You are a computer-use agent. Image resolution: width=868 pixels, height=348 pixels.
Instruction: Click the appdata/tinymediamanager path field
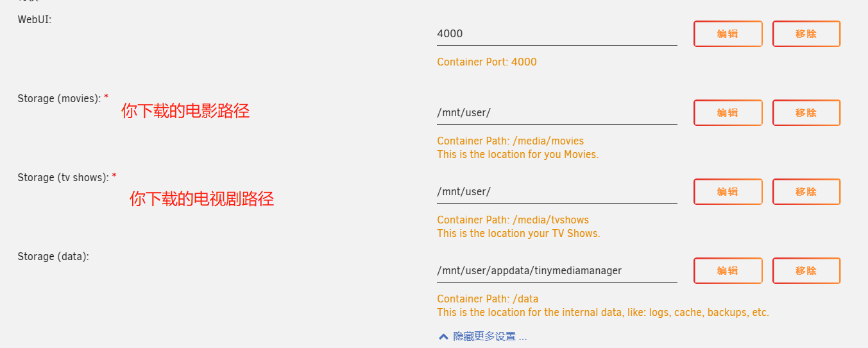[x=556, y=271]
